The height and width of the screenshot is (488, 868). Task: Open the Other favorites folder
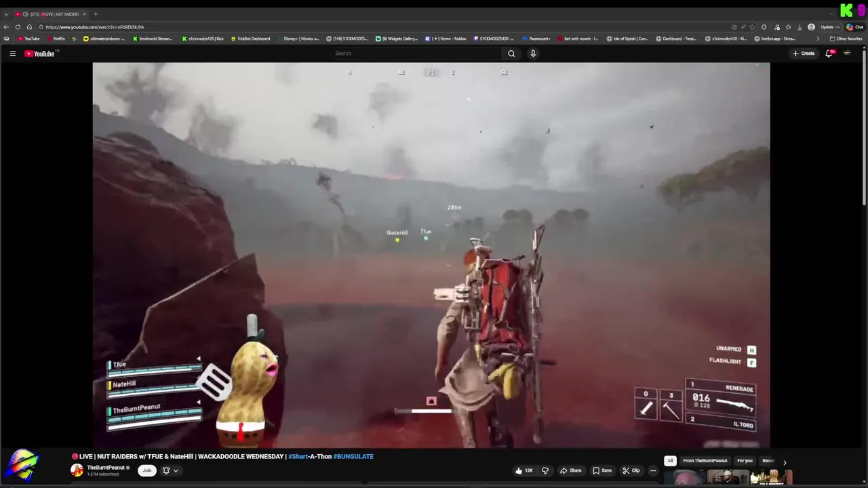846,39
